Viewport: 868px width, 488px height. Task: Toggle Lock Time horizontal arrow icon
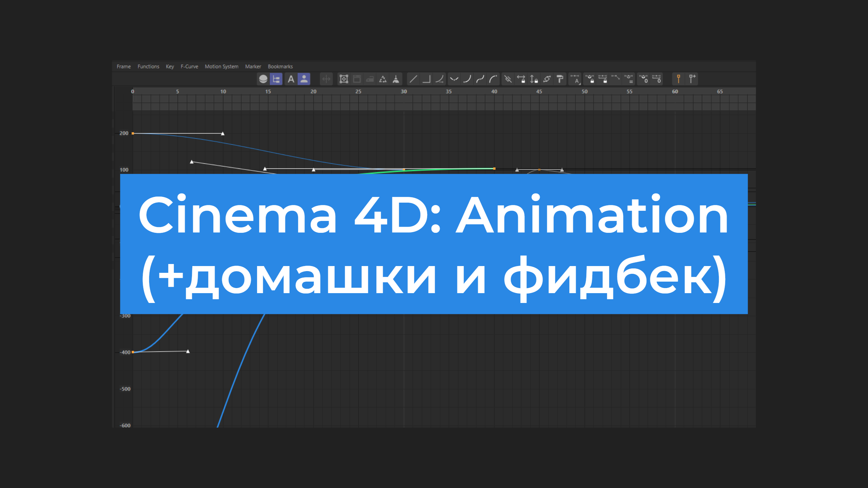(x=521, y=79)
